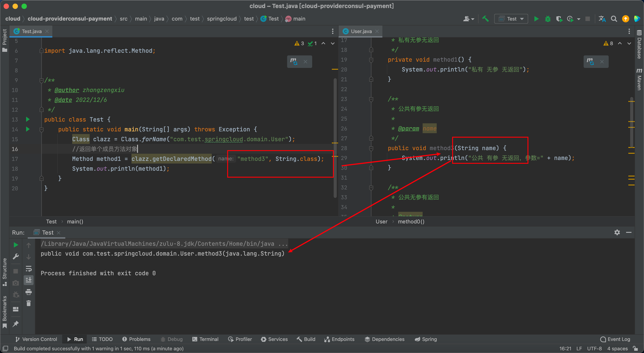The image size is (644, 353).
Task: Open Terminal tool window
Action: click(205, 339)
